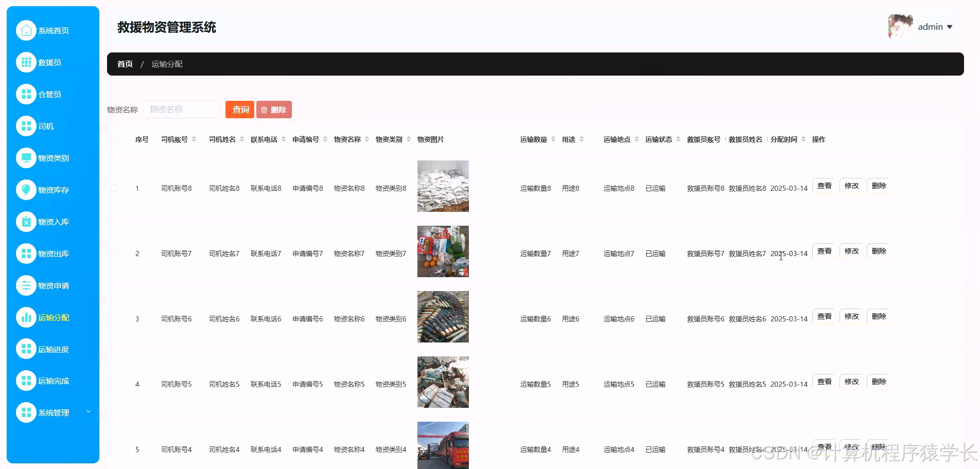Image resolution: width=980 pixels, height=469 pixels.
Task: Click the 运输地点8 table cell
Action: click(619, 188)
